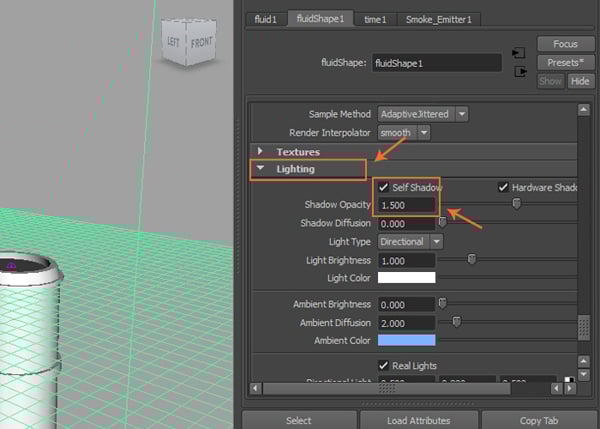Click the Ambient Diffusion slider handle
The height and width of the screenshot is (429, 600).
[456, 321]
